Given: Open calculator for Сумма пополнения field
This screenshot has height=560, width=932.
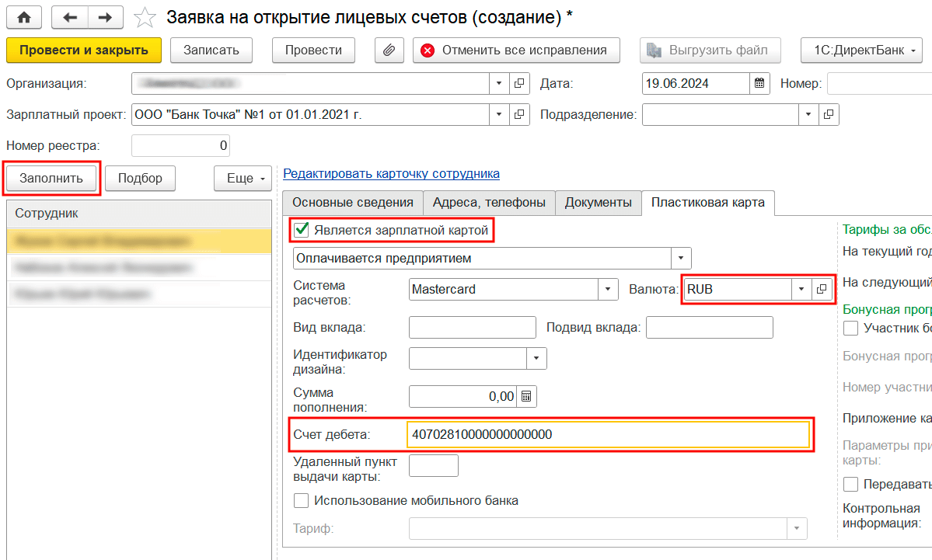Looking at the screenshot, I should point(526,396).
